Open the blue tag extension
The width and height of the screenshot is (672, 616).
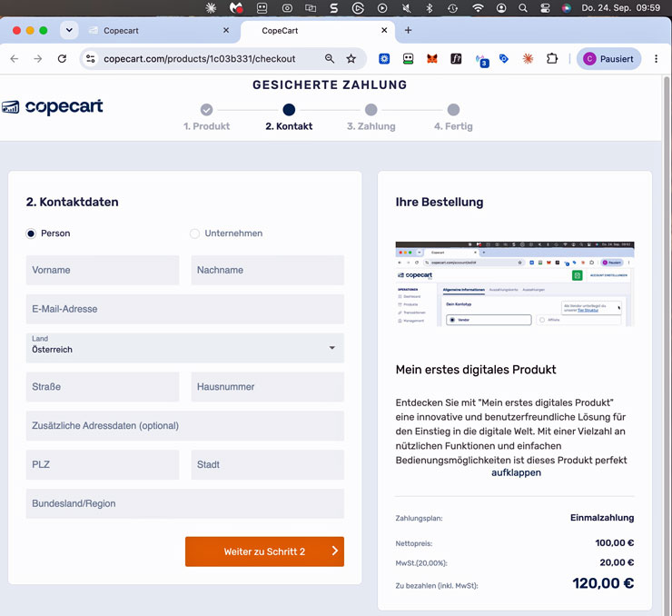(x=504, y=59)
